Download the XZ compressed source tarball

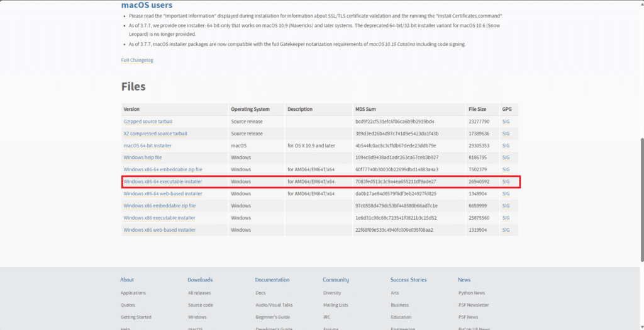coord(155,134)
